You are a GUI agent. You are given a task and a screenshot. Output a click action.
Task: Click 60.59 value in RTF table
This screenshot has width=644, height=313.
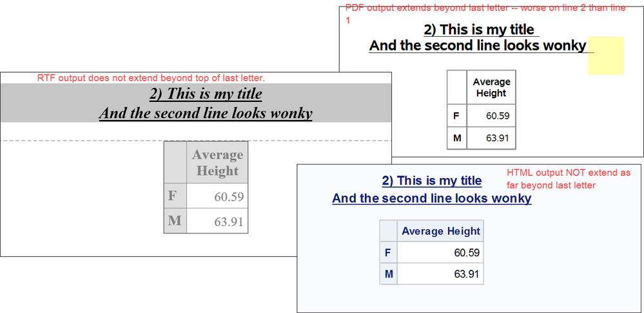point(229,197)
